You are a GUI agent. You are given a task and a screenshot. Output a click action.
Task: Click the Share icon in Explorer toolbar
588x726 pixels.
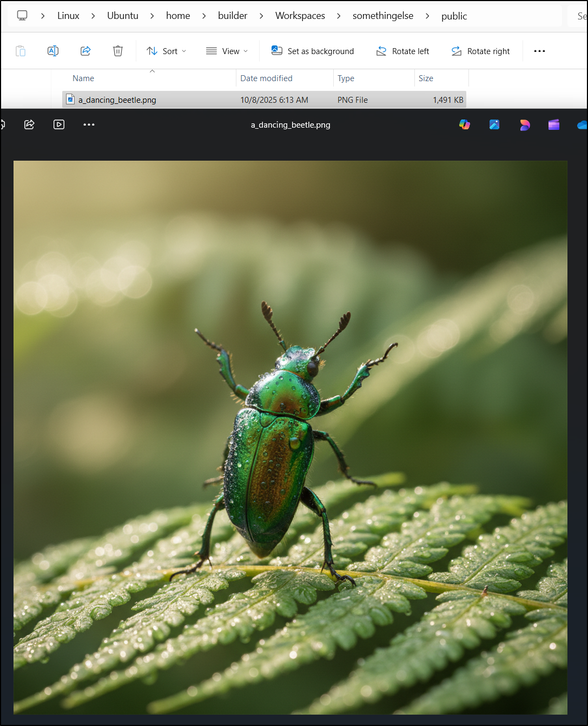coord(85,51)
